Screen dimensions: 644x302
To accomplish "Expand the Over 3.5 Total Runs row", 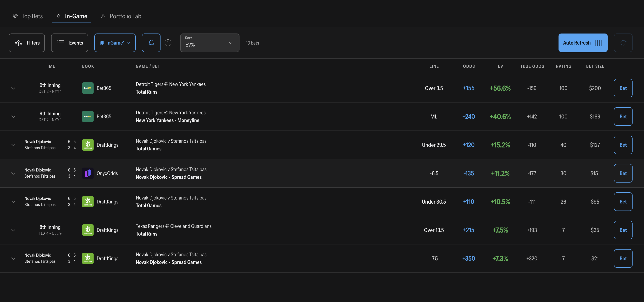I will [x=13, y=88].
